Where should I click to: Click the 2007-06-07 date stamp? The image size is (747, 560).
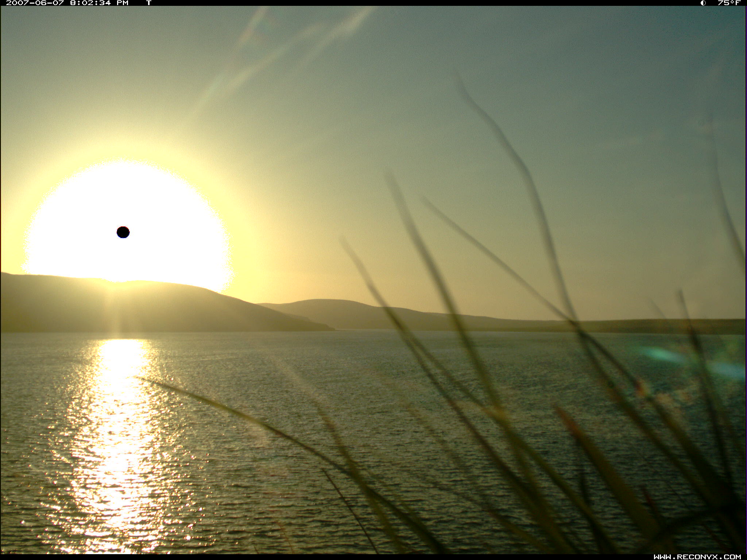tap(35, 3)
